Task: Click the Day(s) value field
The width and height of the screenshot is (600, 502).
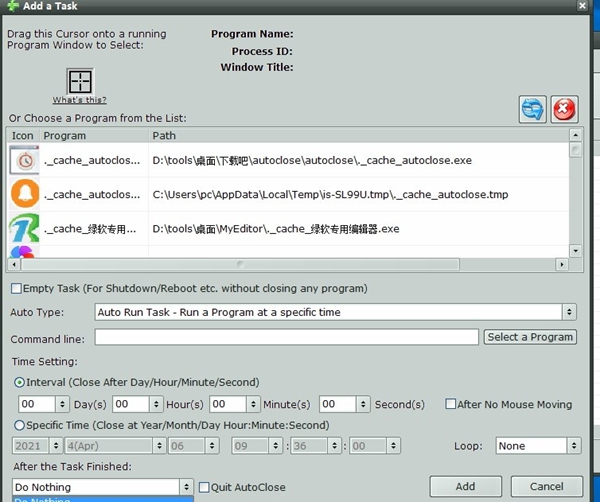Action: coord(37,404)
